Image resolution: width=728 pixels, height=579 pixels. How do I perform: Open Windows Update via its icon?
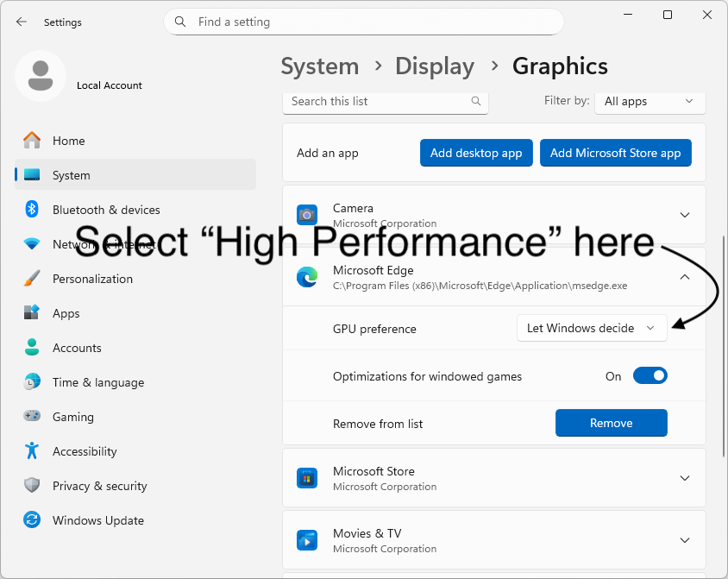pyautogui.click(x=31, y=520)
